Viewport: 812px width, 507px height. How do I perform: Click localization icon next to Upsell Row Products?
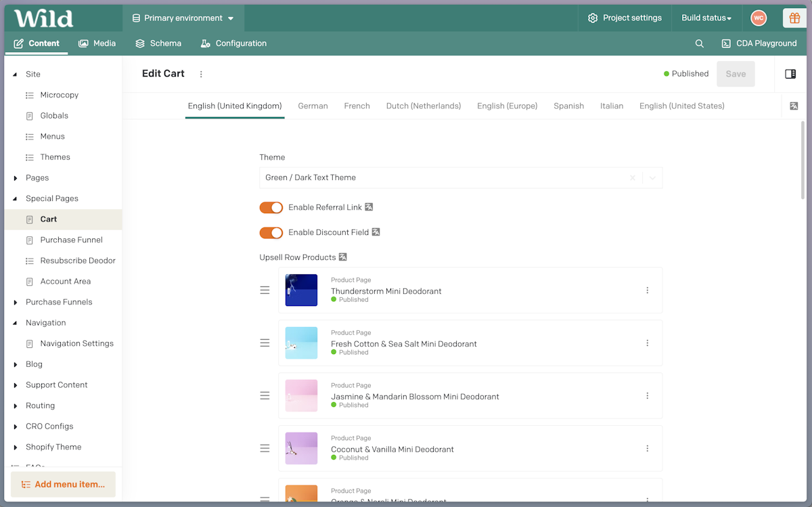343,257
